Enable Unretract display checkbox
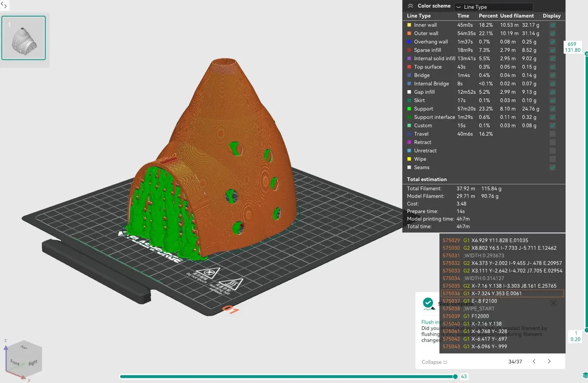 pos(552,150)
